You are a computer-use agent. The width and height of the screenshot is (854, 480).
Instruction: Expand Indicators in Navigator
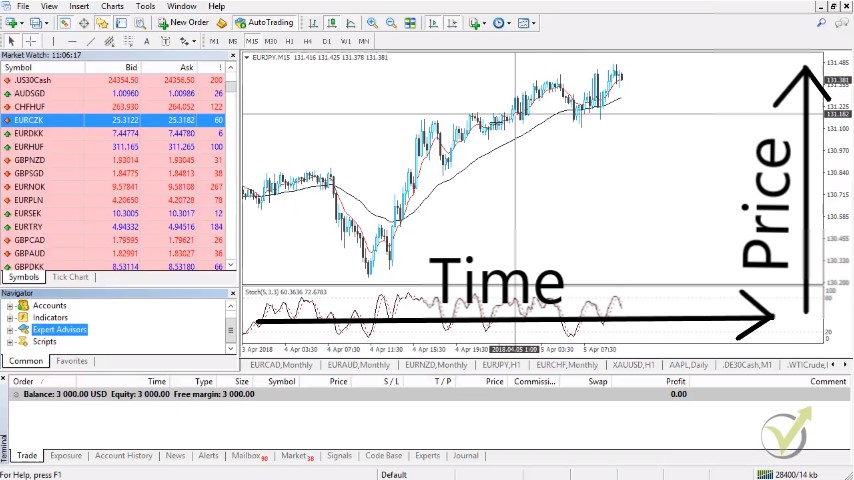click(9, 318)
